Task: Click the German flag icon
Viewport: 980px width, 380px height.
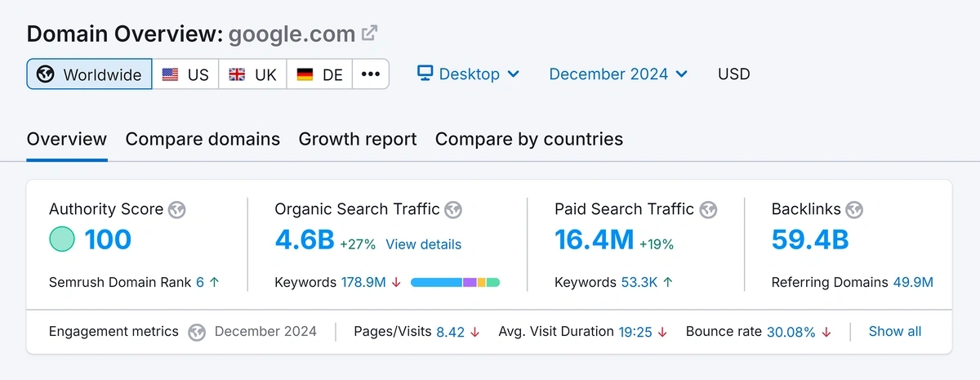Action: click(305, 74)
